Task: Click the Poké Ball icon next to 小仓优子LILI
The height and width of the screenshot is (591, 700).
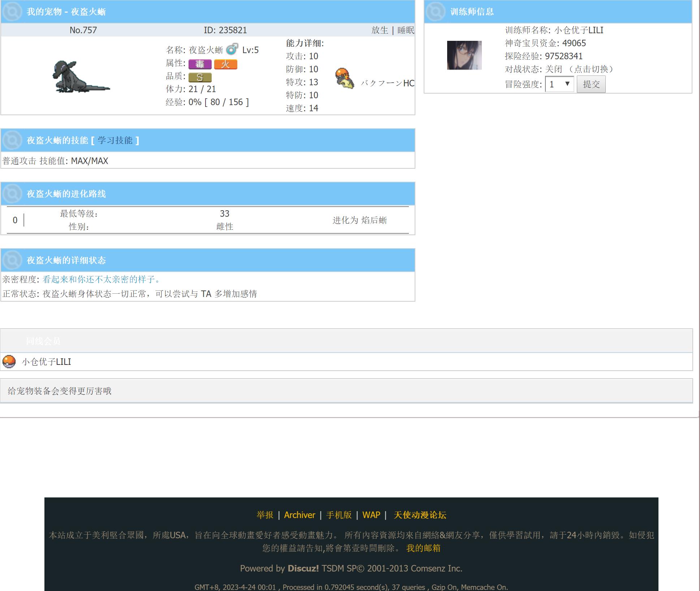Action: [9, 362]
